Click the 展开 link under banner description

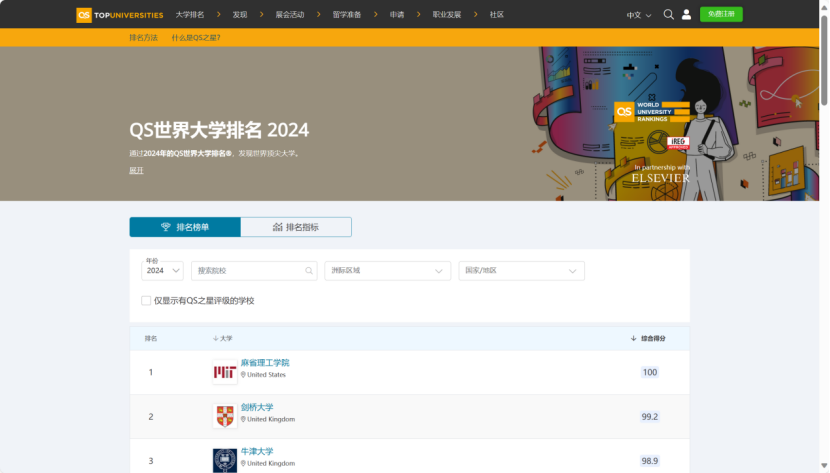click(x=136, y=170)
